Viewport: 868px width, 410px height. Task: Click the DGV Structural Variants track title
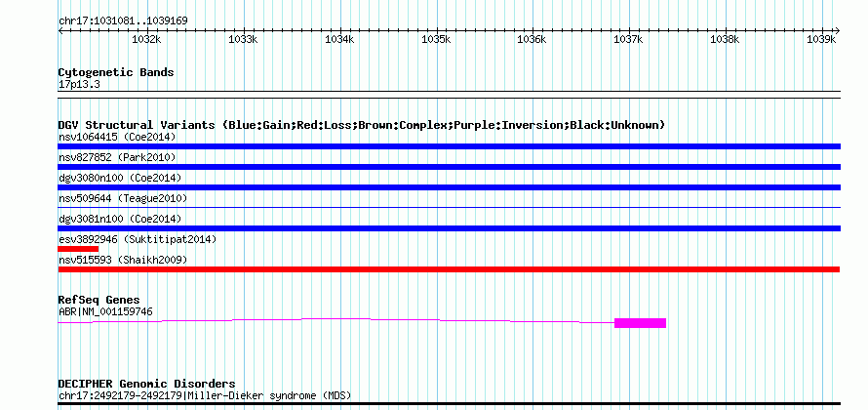tap(362, 125)
